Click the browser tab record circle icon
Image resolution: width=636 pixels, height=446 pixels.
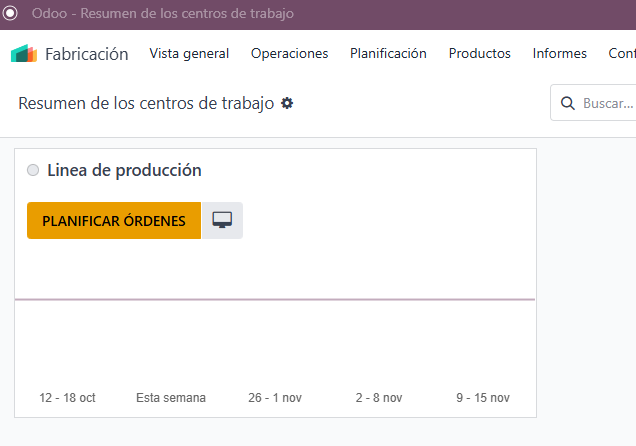tap(10, 13)
